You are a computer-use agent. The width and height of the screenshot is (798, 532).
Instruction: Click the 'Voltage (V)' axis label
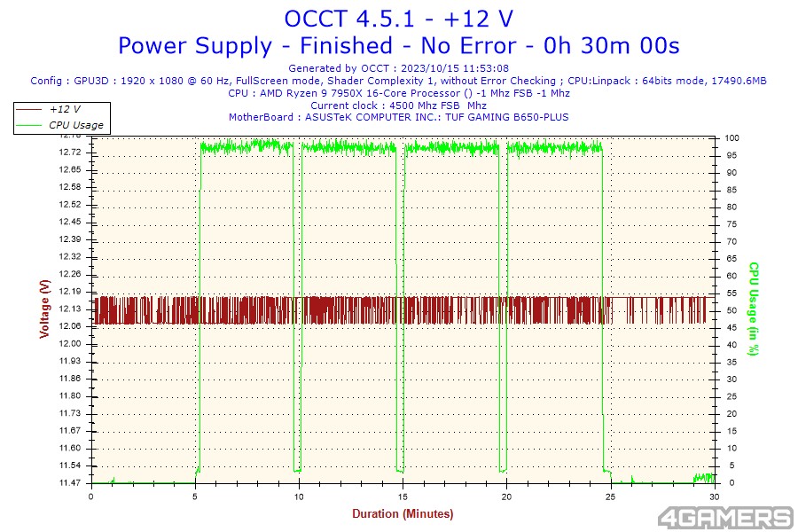[x=45, y=309]
